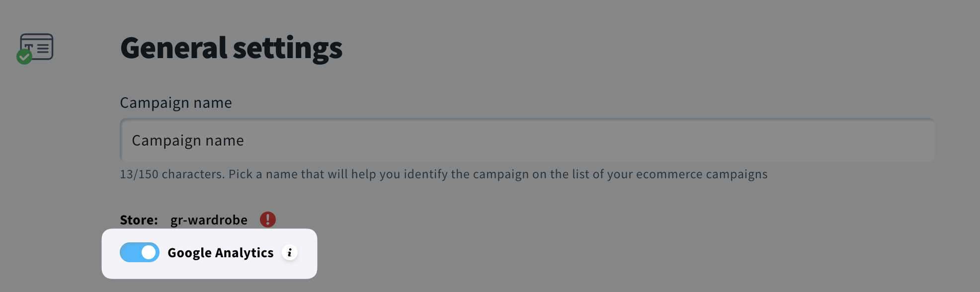Open the Google Analytics info tooltip icon
Viewport: 980px width, 292px height.
click(290, 253)
